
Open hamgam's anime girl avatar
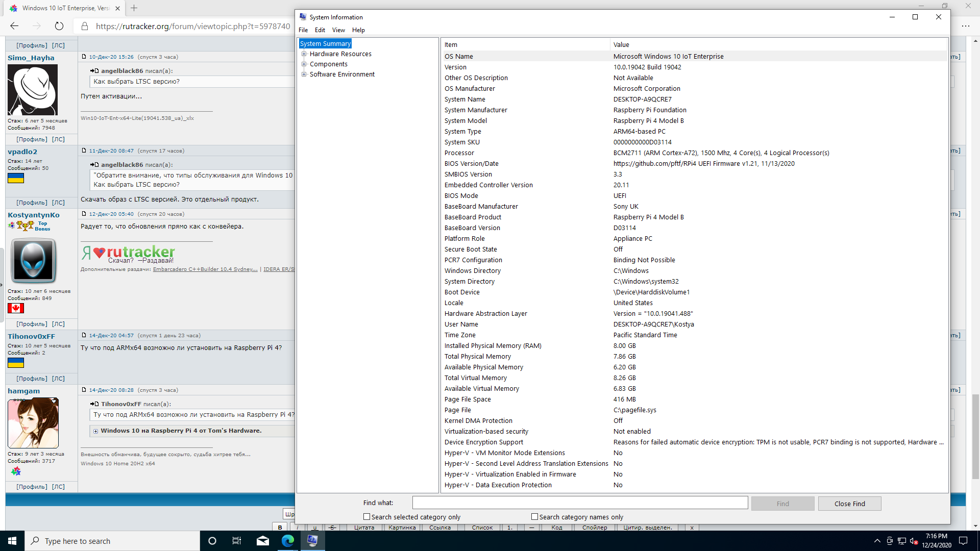tap(33, 423)
